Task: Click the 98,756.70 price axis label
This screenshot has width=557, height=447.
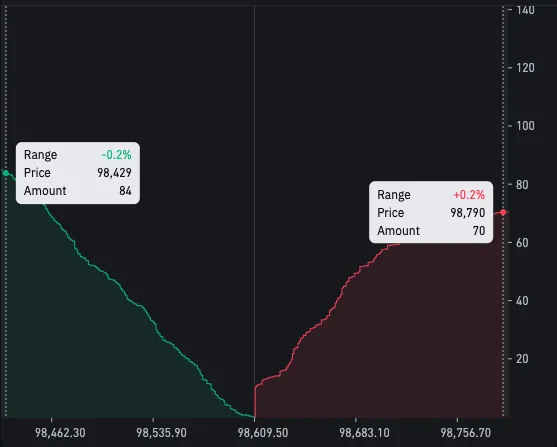Action: click(466, 433)
